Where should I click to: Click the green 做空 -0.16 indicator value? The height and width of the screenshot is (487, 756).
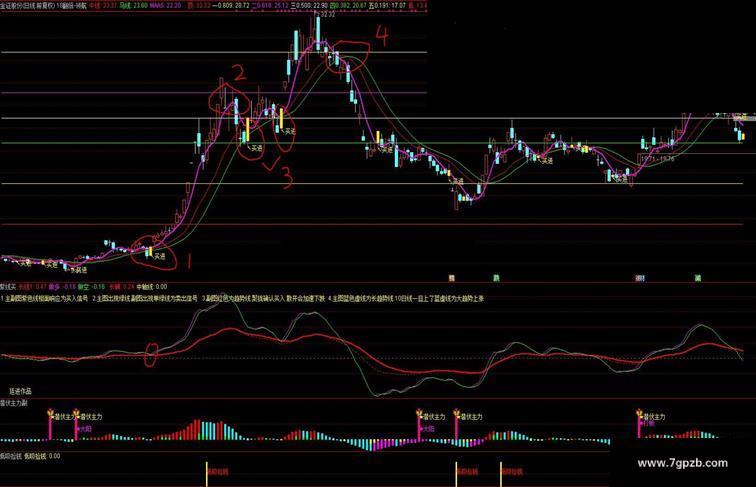coord(91,286)
